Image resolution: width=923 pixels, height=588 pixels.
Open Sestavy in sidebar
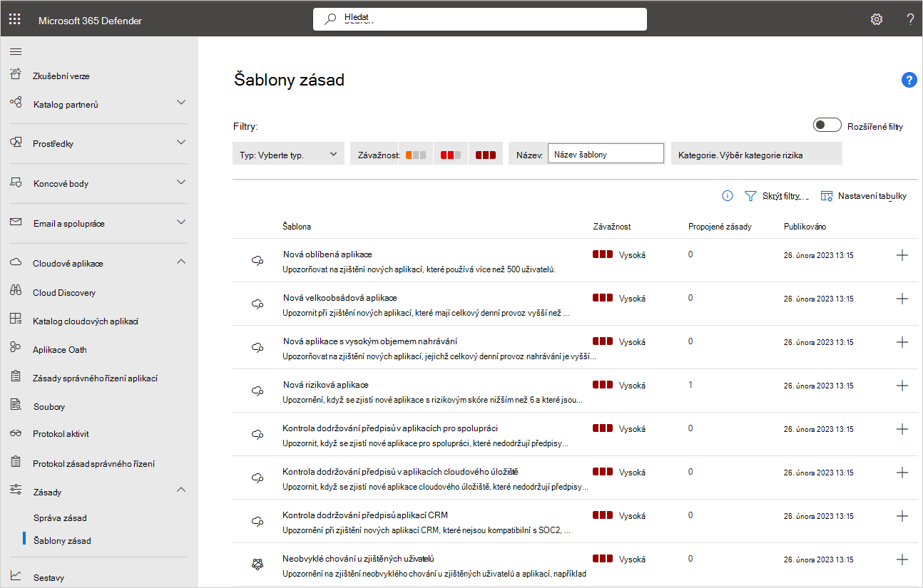click(x=49, y=577)
